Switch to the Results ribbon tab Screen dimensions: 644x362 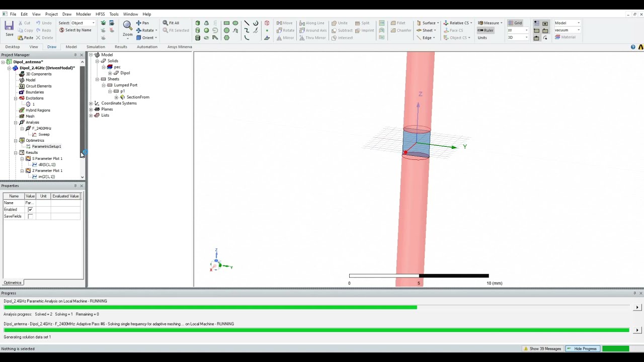pos(121,47)
